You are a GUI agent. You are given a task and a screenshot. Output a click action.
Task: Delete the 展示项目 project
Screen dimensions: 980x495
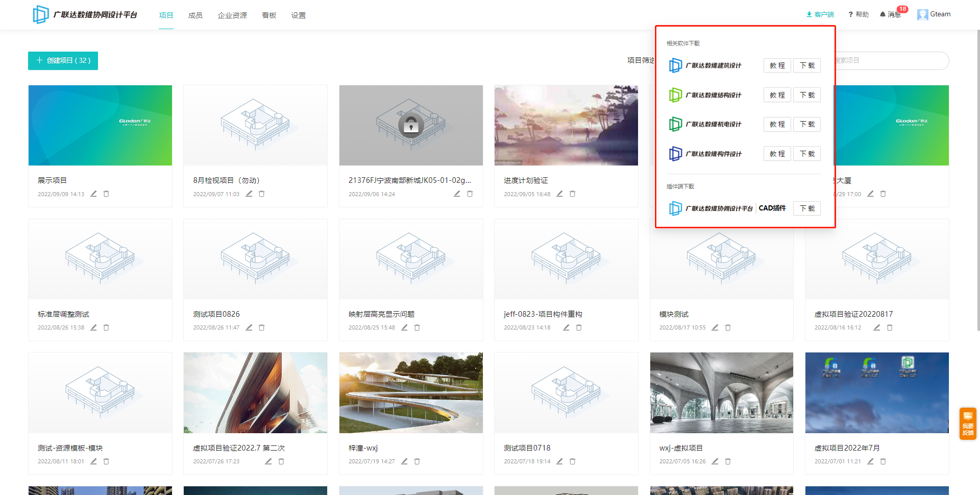tap(106, 194)
